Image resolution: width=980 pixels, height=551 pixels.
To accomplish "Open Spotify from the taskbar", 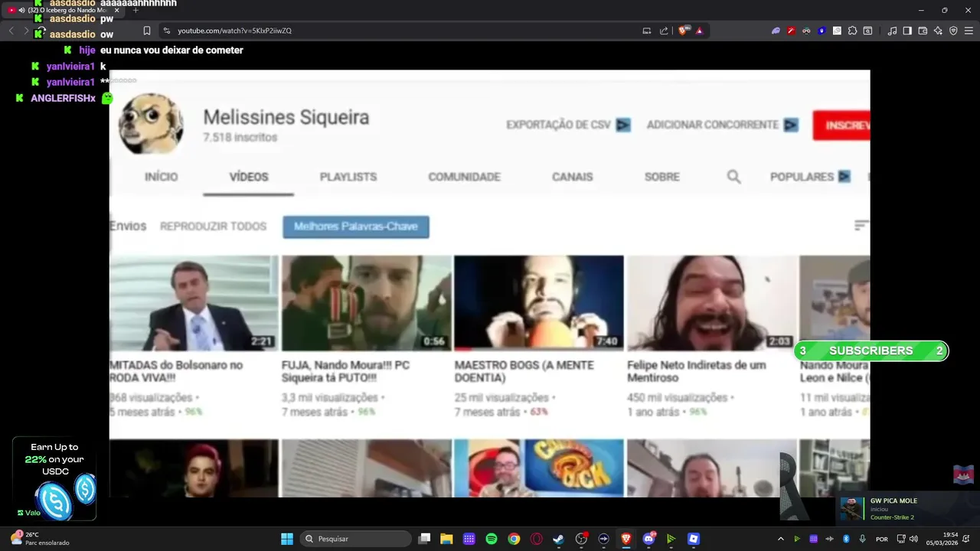I will point(492,539).
